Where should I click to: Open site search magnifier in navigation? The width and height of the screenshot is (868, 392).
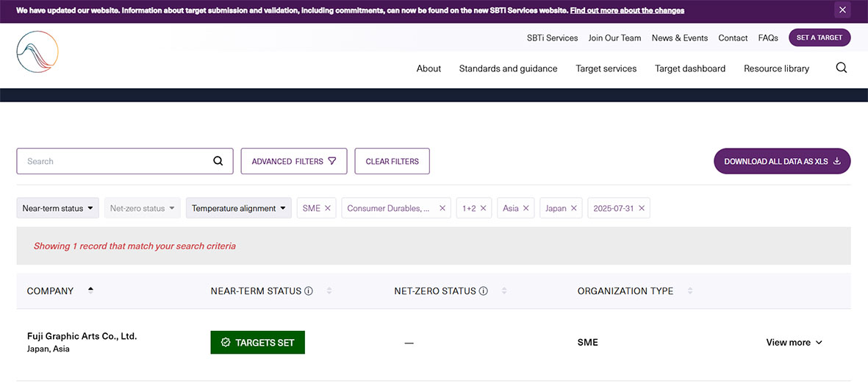pos(841,68)
